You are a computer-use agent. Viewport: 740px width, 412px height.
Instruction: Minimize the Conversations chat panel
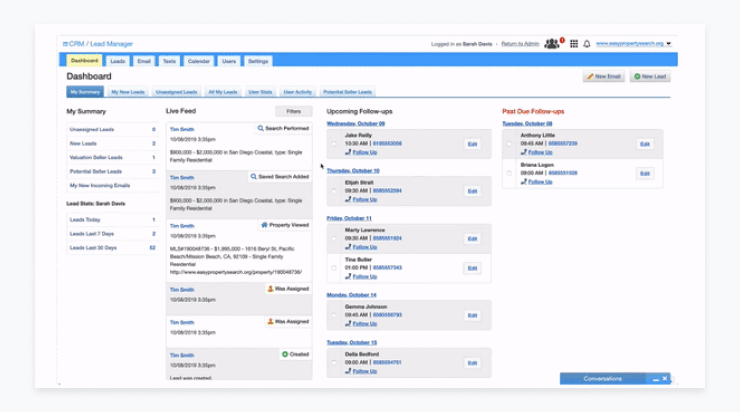(655, 379)
